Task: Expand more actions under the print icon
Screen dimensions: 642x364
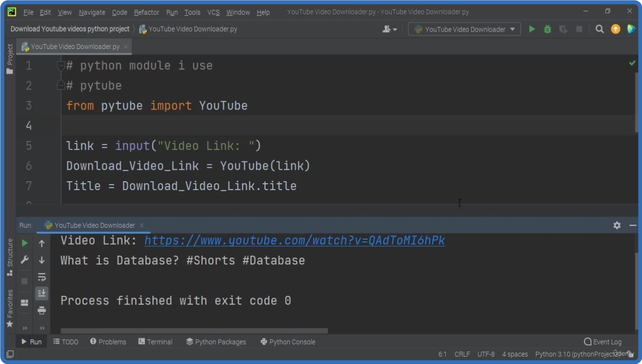Action: point(42,328)
